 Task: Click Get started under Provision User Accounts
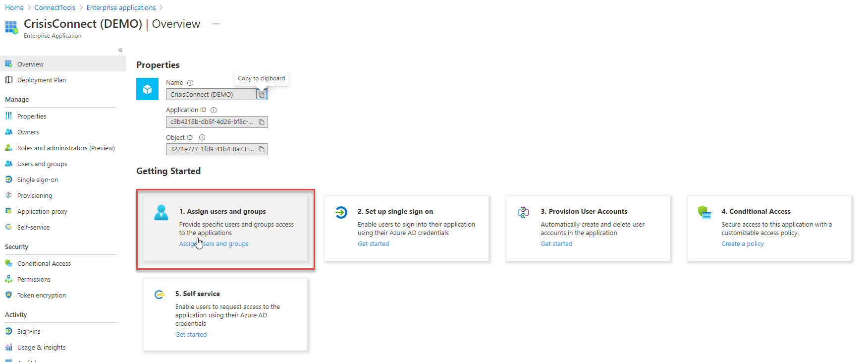click(556, 243)
